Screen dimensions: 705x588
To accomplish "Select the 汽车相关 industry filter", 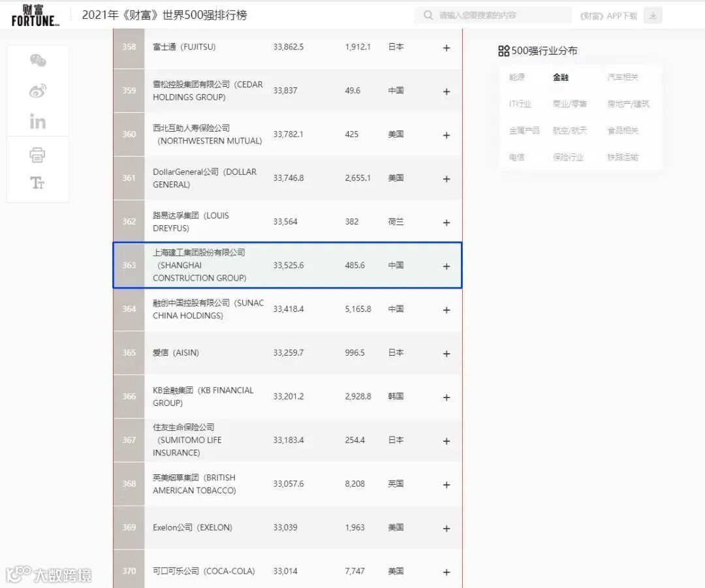I will coord(623,77).
